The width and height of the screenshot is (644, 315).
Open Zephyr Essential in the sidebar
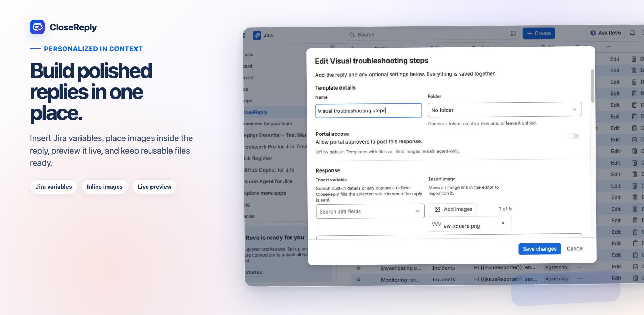pos(275,135)
